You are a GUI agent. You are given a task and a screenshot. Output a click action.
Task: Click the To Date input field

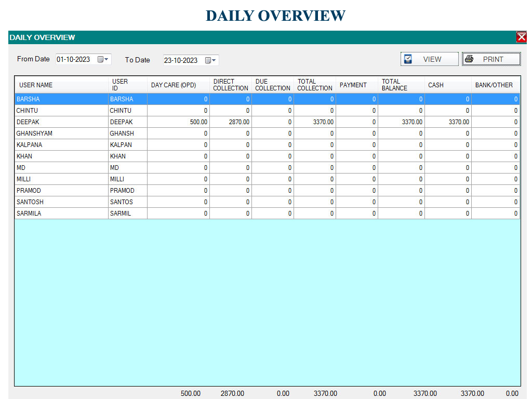coord(182,60)
